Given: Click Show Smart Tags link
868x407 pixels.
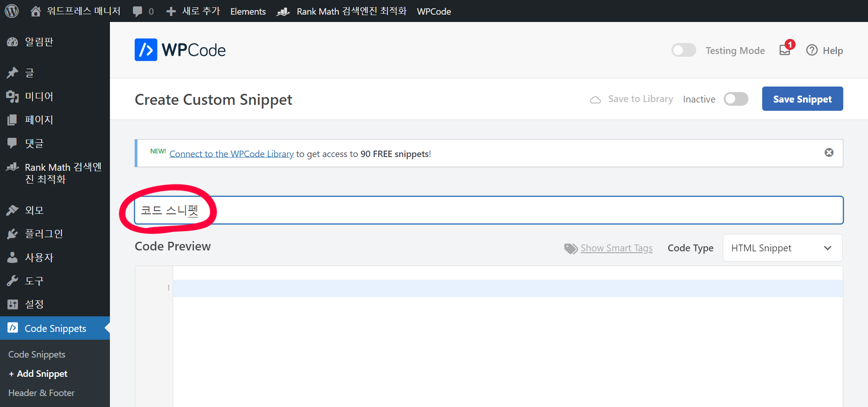Looking at the screenshot, I should pyautogui.click(x=617, y=248).
